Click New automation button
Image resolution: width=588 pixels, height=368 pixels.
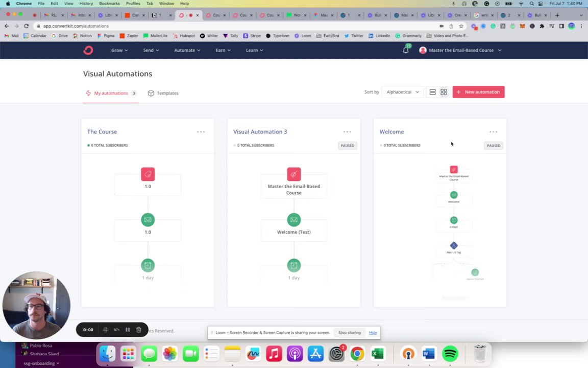coord(478,92)
